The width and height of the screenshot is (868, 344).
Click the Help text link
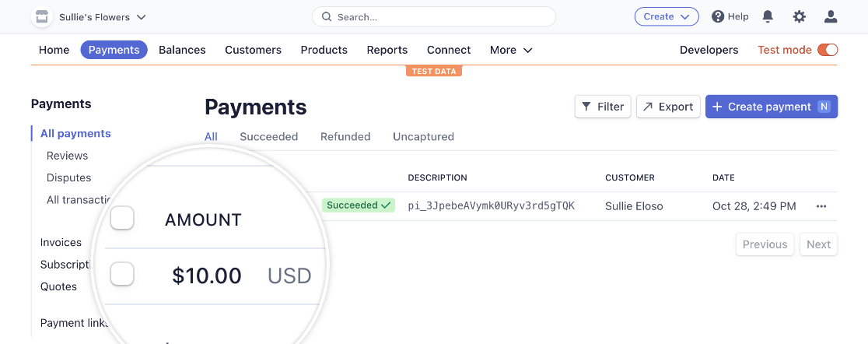(738, 16)
